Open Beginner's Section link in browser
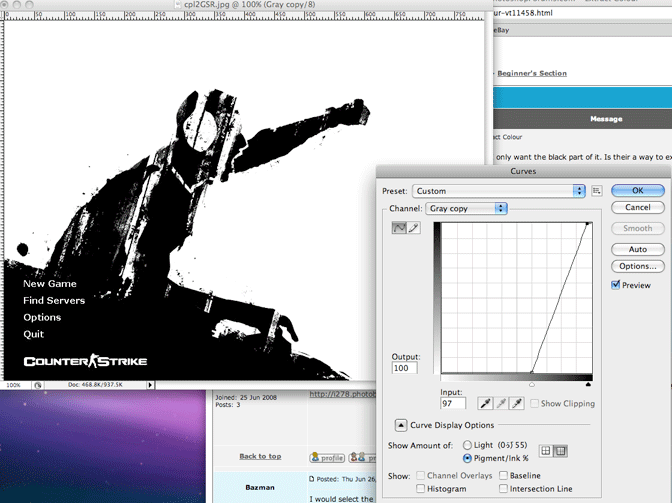The image size is (672, 503). coord(532,73)
